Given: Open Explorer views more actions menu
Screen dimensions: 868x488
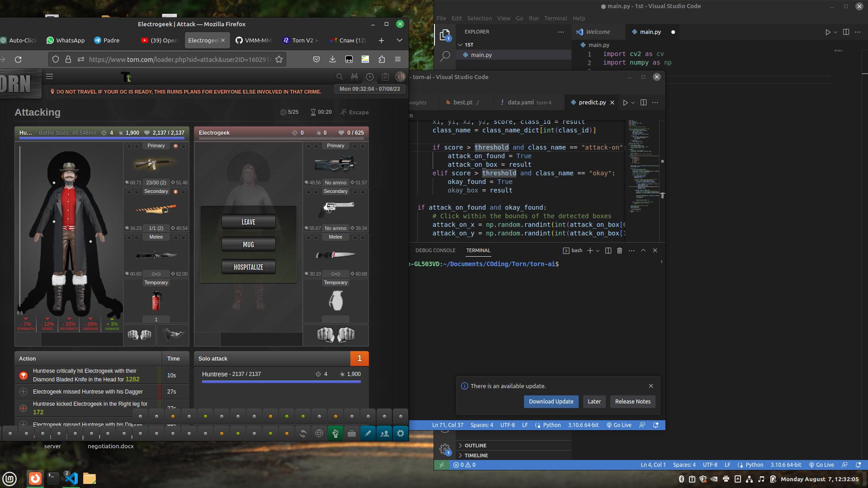Looking at the screenshot, I should pos(561,32).
